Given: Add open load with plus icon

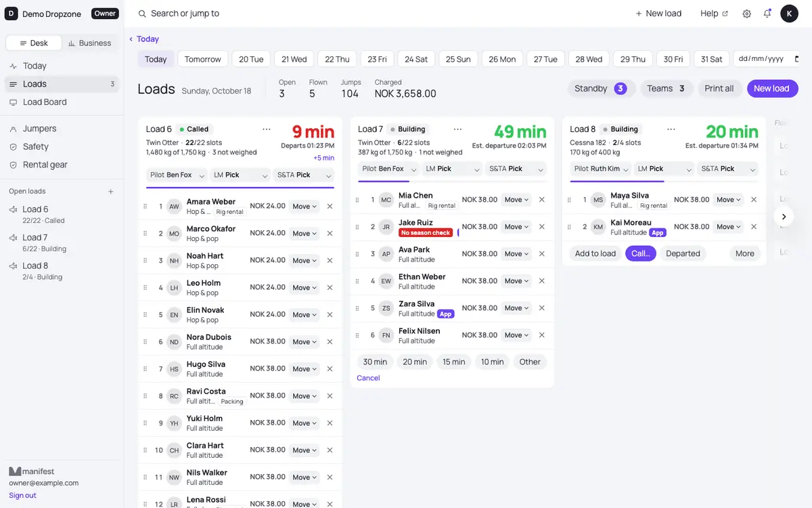Looking at the screenshot, I should point(111,192).
